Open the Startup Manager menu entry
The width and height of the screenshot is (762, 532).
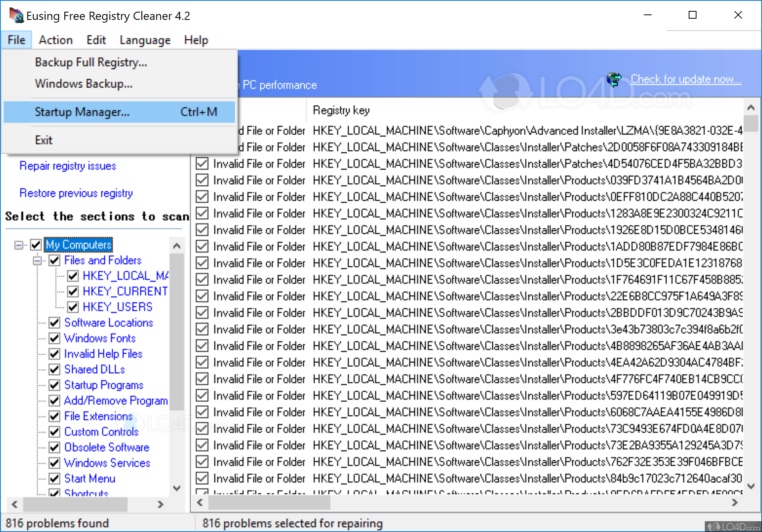pos(82,112)
